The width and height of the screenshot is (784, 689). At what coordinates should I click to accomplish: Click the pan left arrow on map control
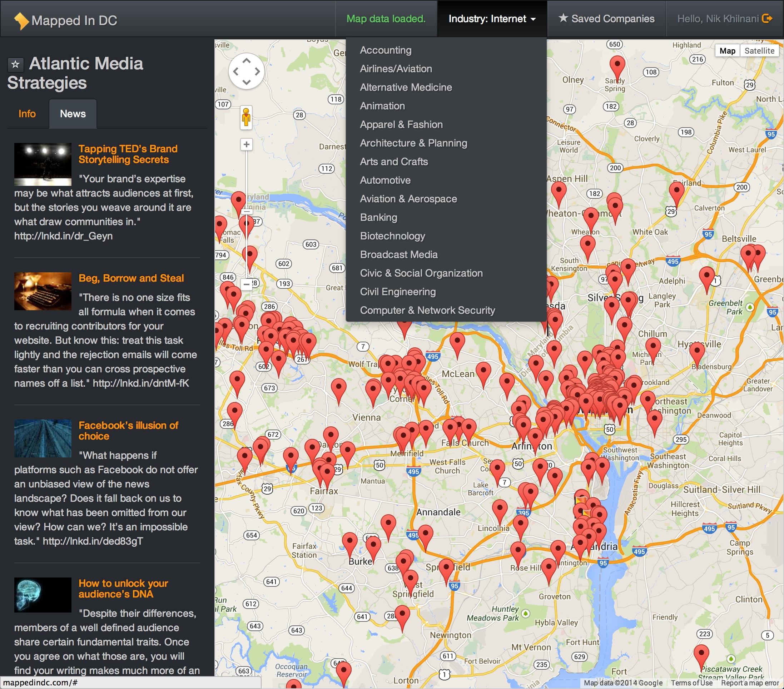pyautogui.click(x=235, y=71)
